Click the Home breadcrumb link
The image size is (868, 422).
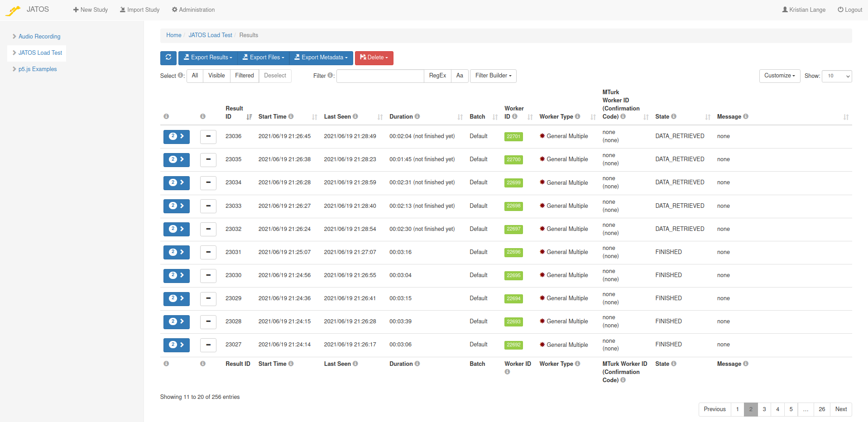[173, 35]
